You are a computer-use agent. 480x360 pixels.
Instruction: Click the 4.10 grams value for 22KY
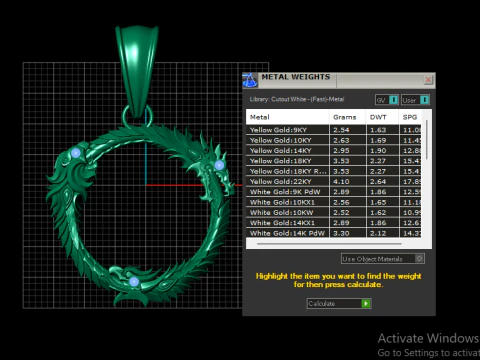pos(341,182)
